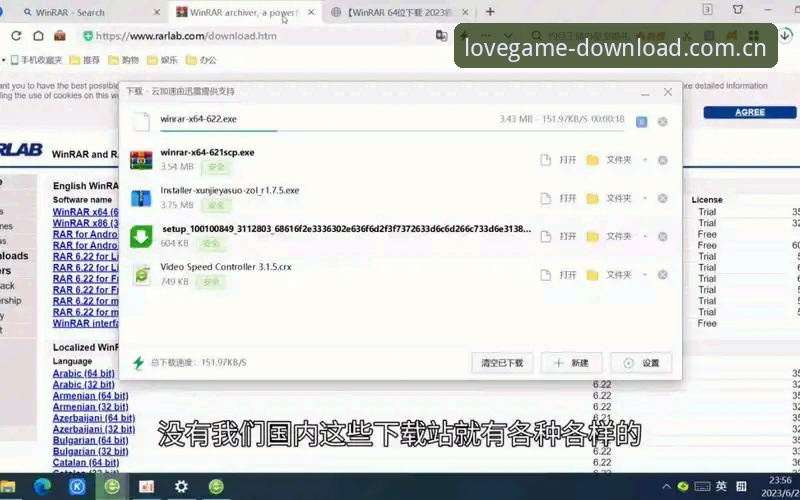Open file icon for winrar-x64-621scp.exe

(x=545, y=160)
